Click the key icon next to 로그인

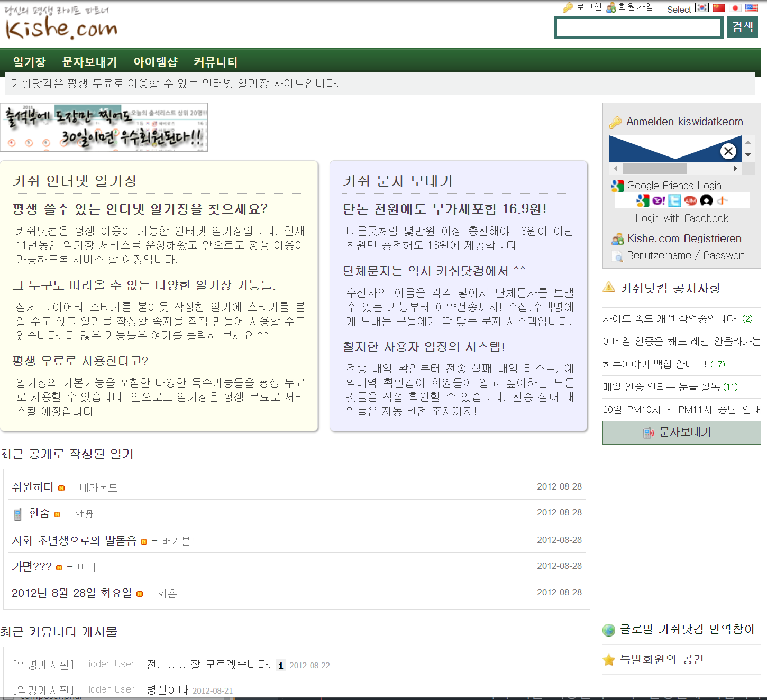pyautogui.click(x=568, y=7)
